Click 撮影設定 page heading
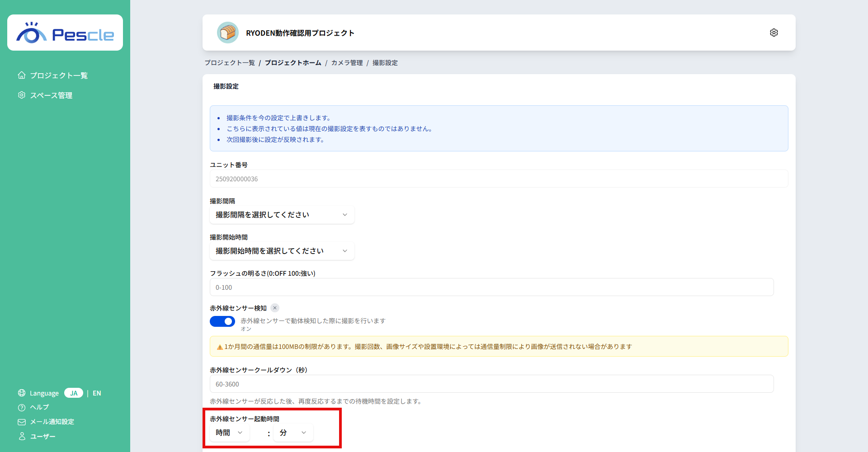 [226, 86]
